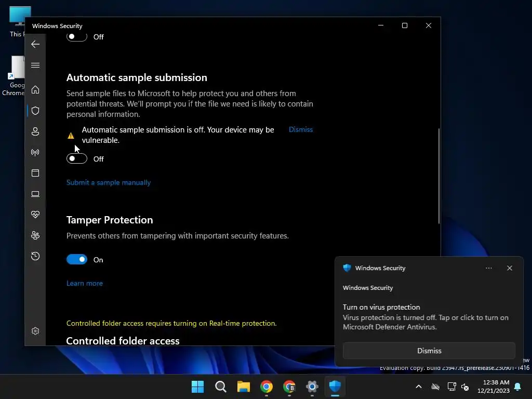
Task: Close the Windows Security notification toast
Action: click(x=509, y=268)
